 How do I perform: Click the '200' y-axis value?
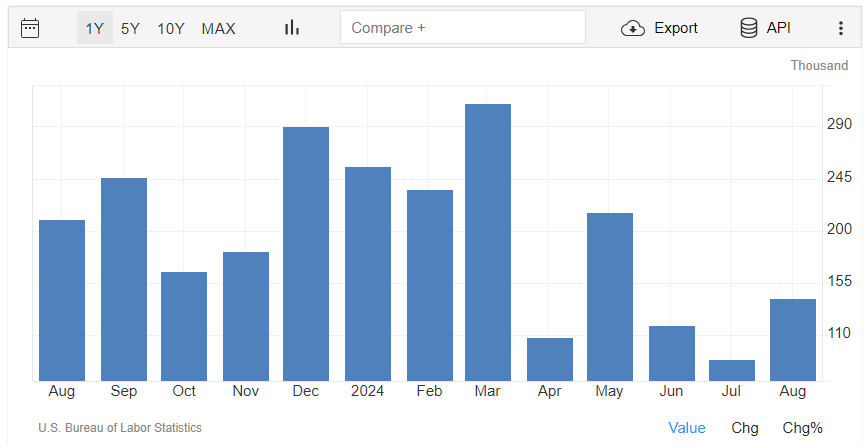pyautogui.click(x=839, y=229)
